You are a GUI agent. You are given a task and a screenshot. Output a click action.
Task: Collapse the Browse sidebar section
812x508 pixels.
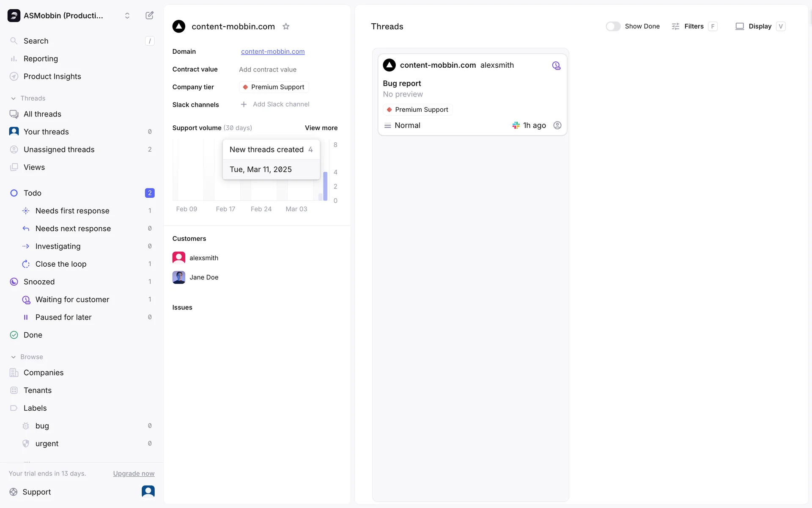point(14,357)
